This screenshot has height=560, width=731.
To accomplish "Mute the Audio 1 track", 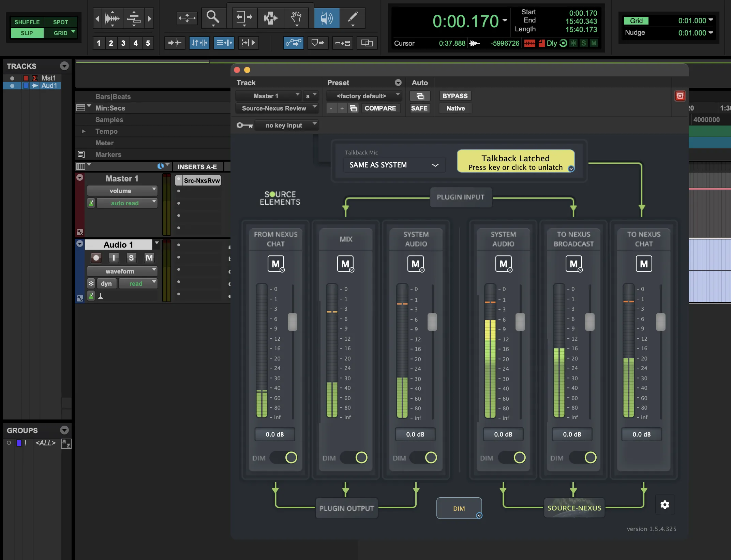I will tap(149, 258).
